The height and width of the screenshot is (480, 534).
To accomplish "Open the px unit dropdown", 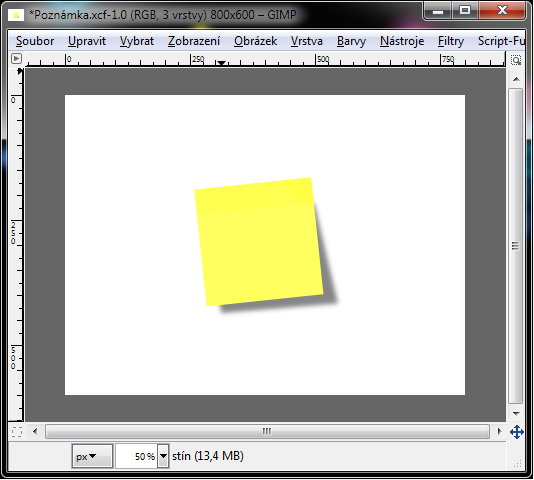I will point(92,456).
